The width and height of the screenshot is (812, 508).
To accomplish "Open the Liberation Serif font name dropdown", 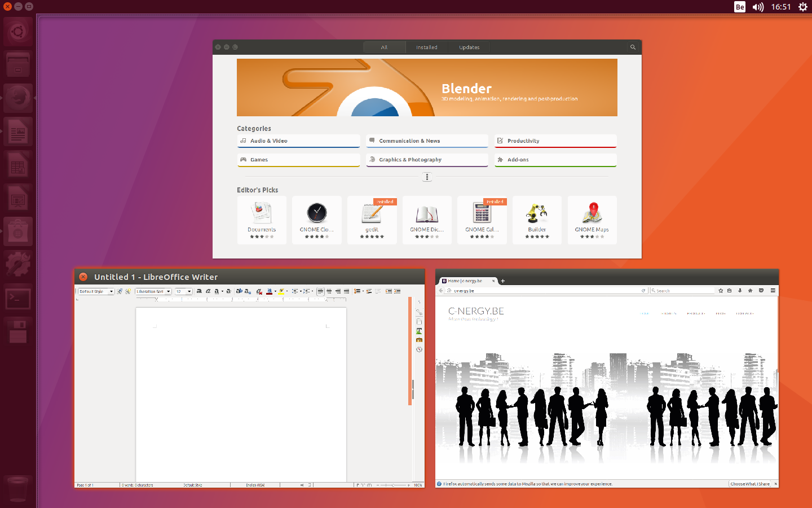I will click(168, 291).
